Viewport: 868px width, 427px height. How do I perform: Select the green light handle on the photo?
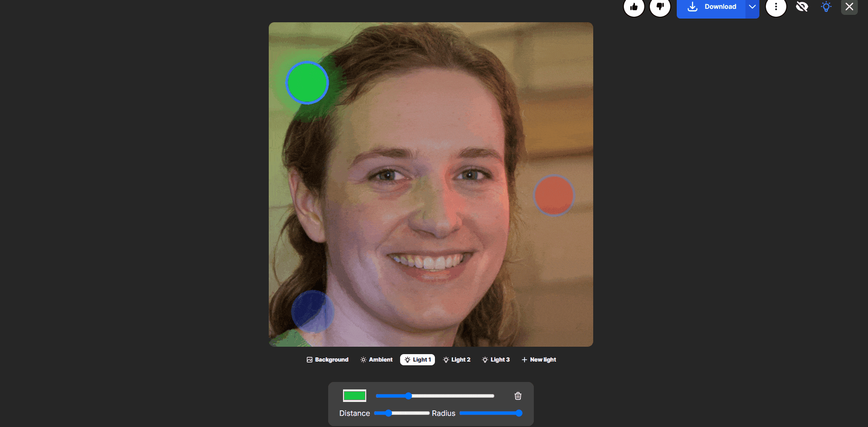click(307, 83)
